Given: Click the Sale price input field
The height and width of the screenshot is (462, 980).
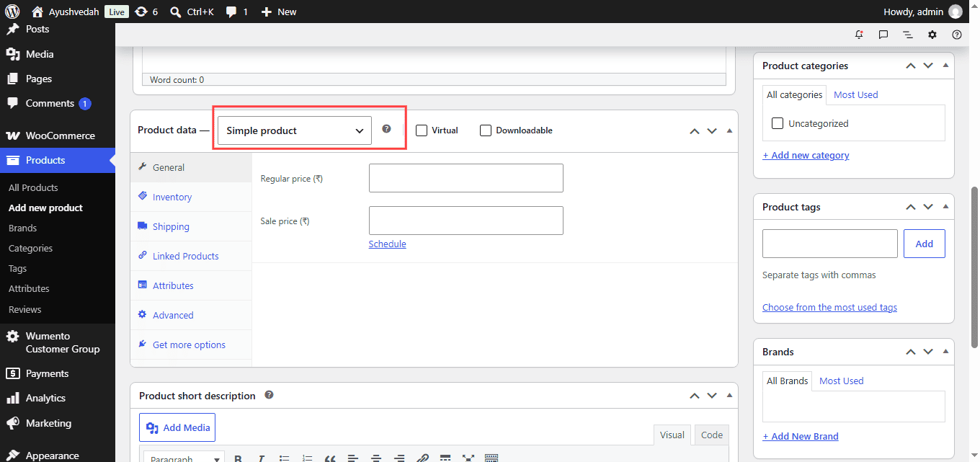Looking at the screenshot, I should (x=466, y=221).
